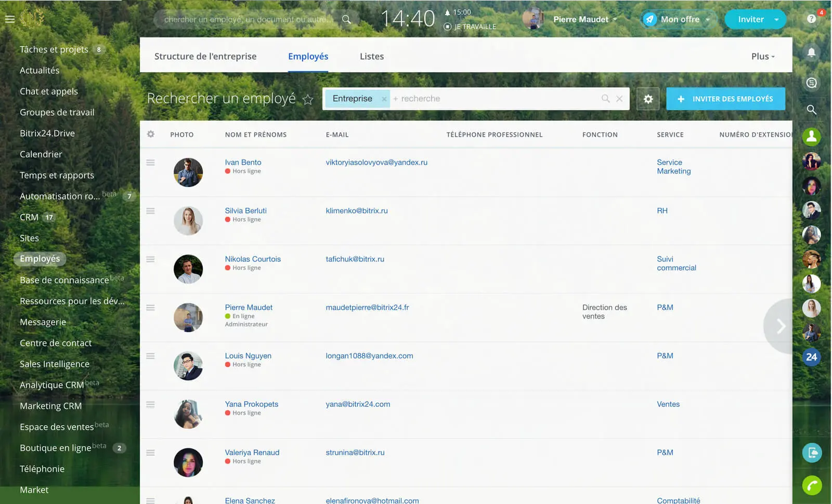Click the table column settings gear
Screen dimensions: 832x504
(151, 134)
